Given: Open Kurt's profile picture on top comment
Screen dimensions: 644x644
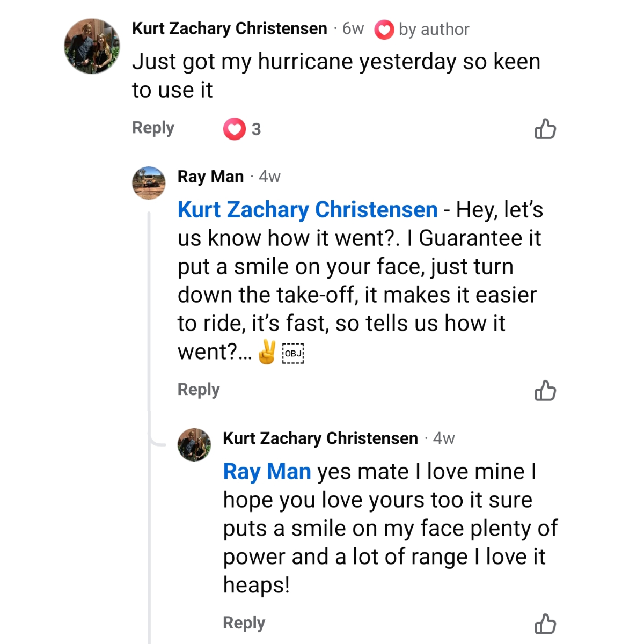Looking at the screenshot, I should (x=92, y=46).
